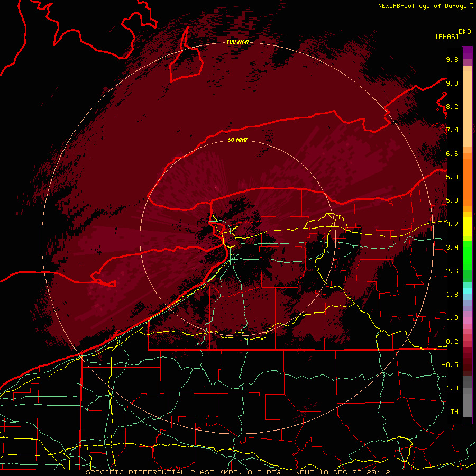Viewport: 476px width, 476px height.
Task: Click the KDP product caption at the bottom
Action: pos(237,472)
